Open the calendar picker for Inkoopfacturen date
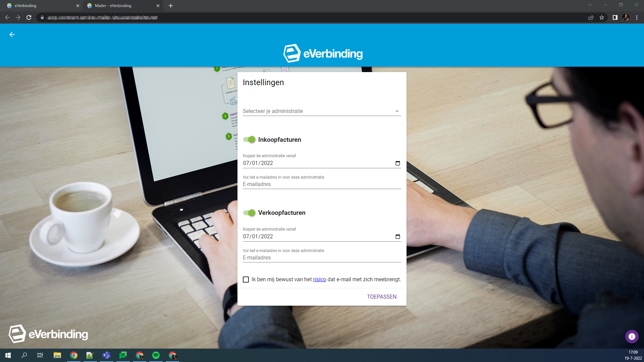This screenshot has width=644, height=362. (x=398, y=163)
